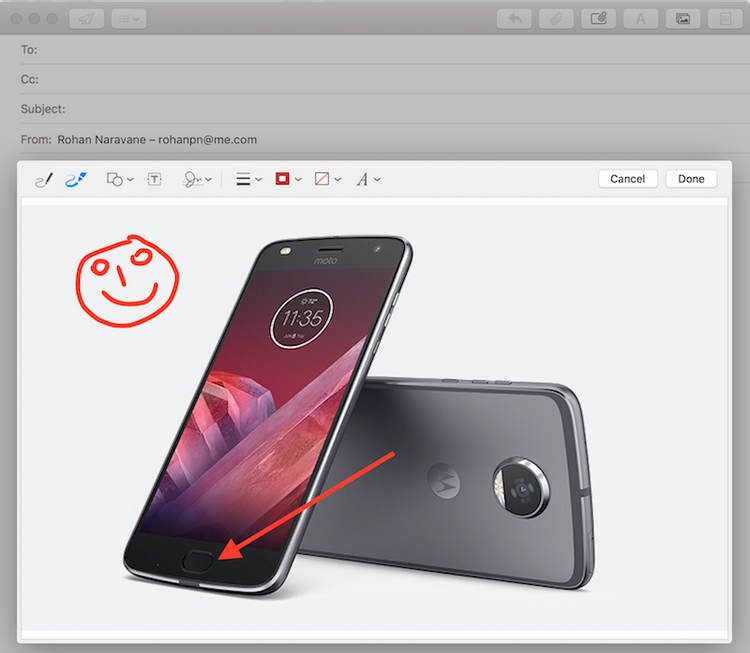Viewport: 750px width, 653px height.
Task: Click the Reply arrow toolbar icon
Action: point(514,19)
